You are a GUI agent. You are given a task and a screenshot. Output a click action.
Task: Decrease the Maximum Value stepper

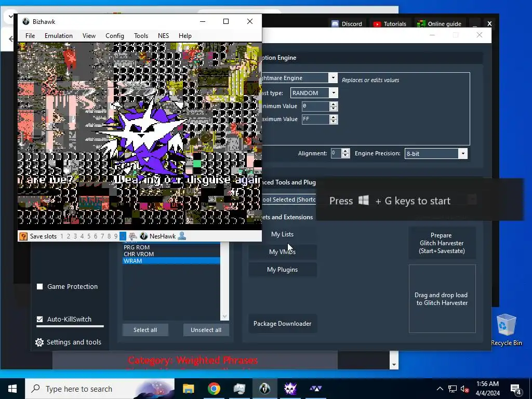pos(334,122)
